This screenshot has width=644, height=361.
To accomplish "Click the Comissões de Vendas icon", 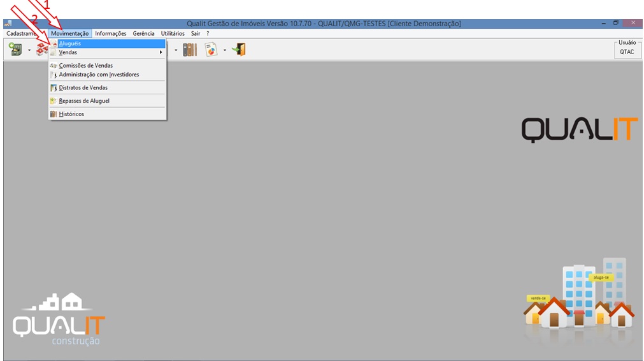I will tap(54, 65).
